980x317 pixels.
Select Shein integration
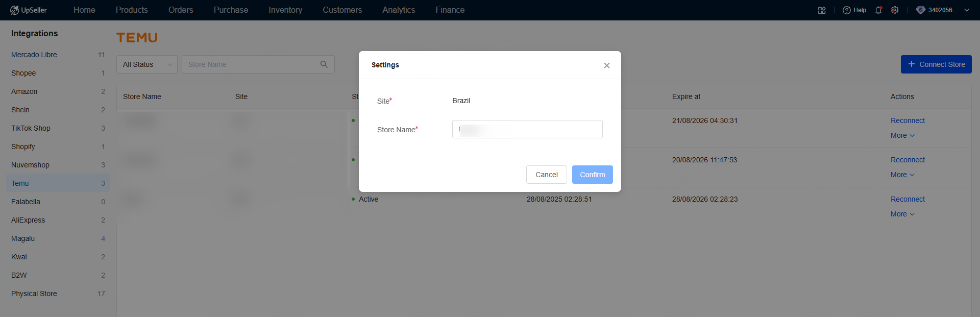tap(58, 110)
